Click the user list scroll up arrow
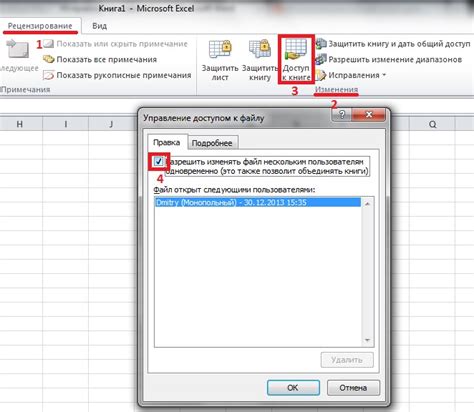 point(367,203)
